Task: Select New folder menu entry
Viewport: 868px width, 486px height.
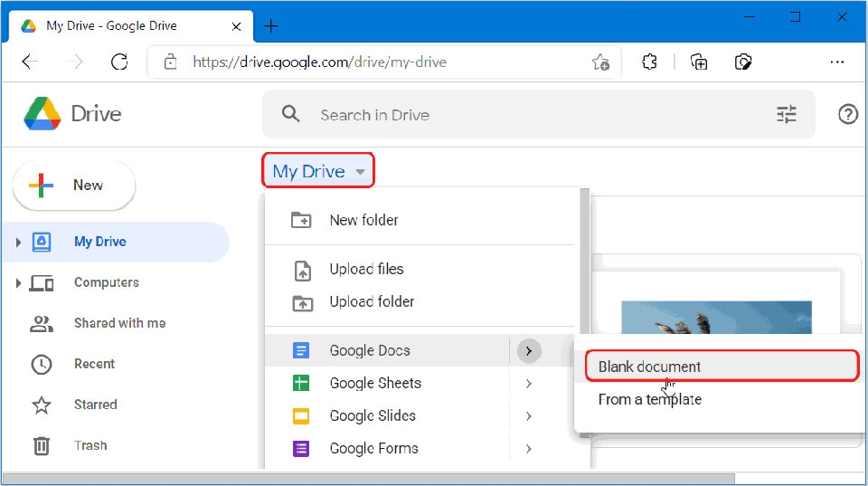Action: (420, 220)
